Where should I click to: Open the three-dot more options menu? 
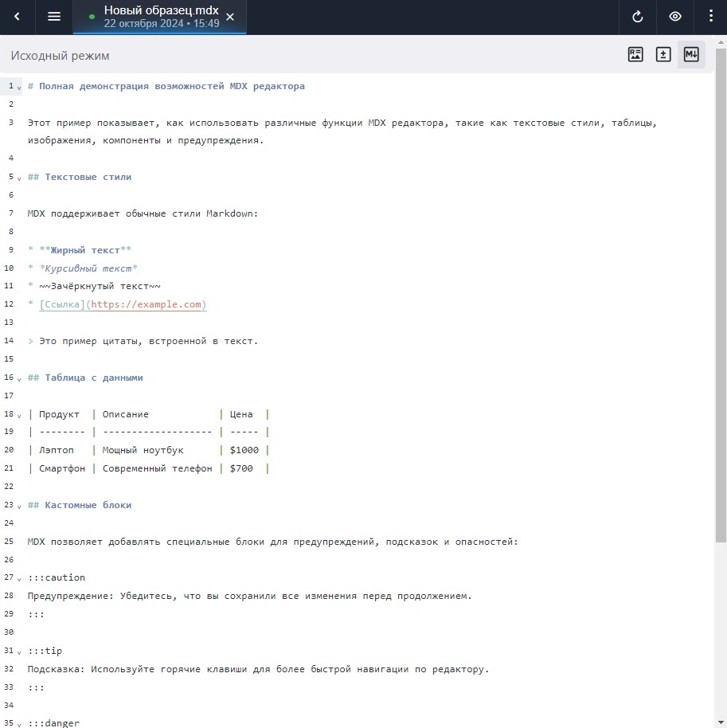pos(711,17)
